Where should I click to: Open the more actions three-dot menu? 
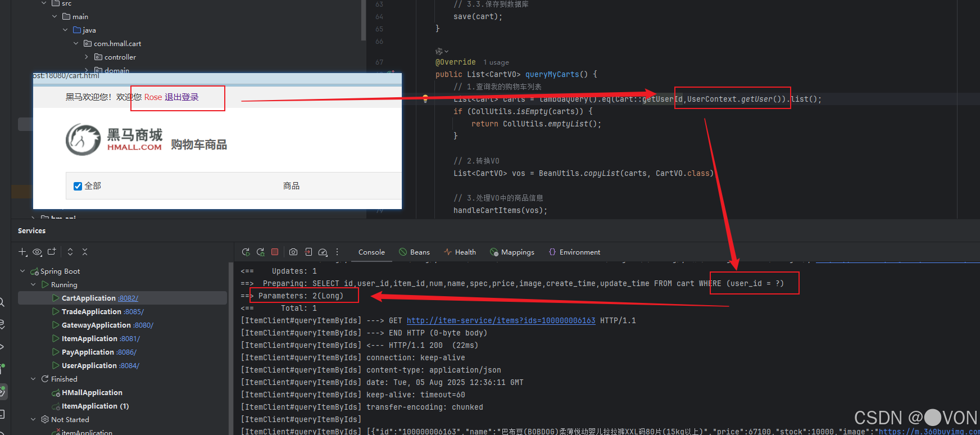(x=337, y=252)
